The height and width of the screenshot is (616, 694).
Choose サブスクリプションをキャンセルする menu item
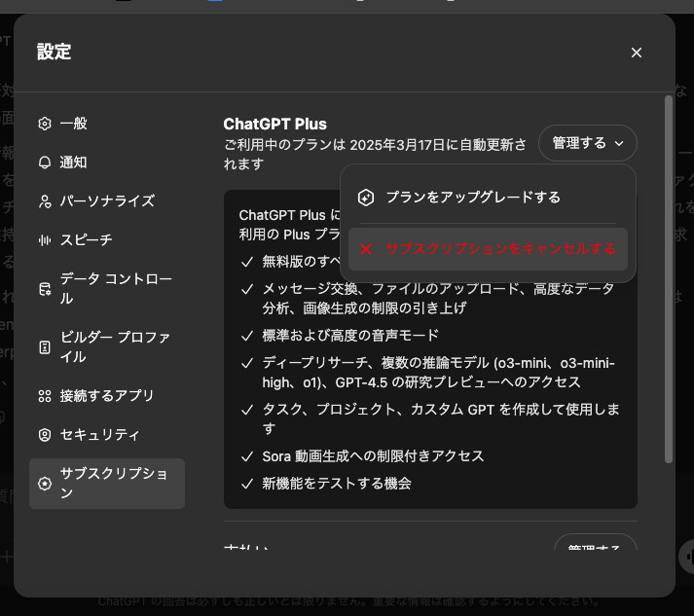point(489,249)
